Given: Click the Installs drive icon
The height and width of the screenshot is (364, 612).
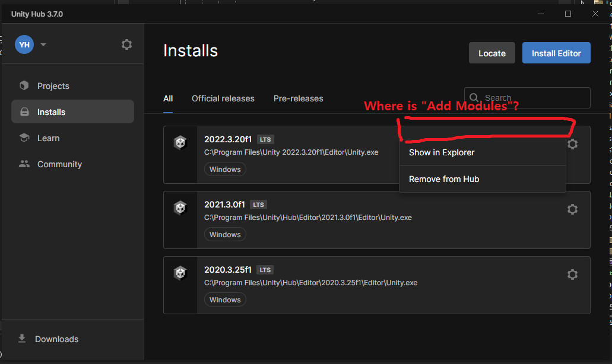Looking at the screenshot, I should coord(24,112).
